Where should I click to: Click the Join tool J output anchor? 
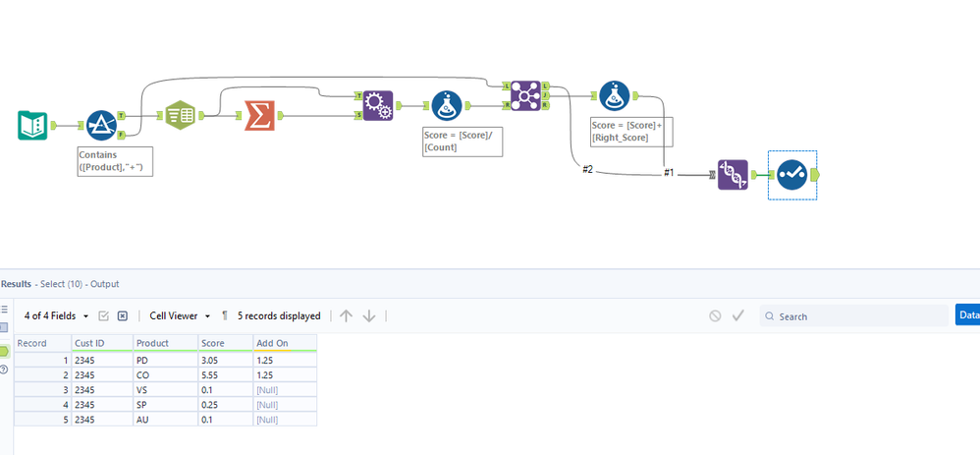coord(546,95)
